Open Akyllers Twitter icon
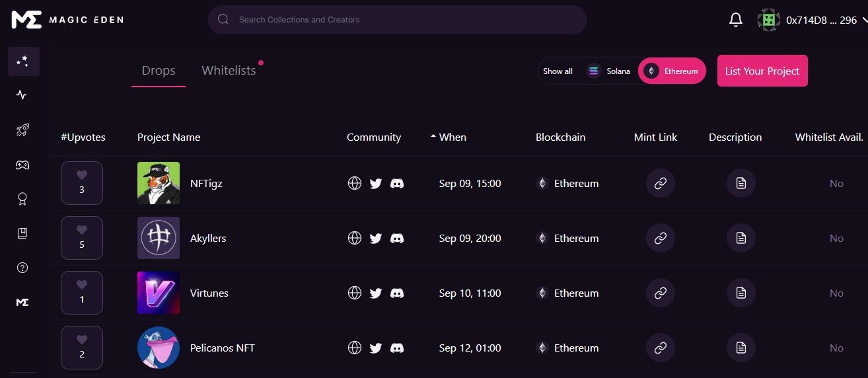Screen dimensions: 868x378 point(376,239)
